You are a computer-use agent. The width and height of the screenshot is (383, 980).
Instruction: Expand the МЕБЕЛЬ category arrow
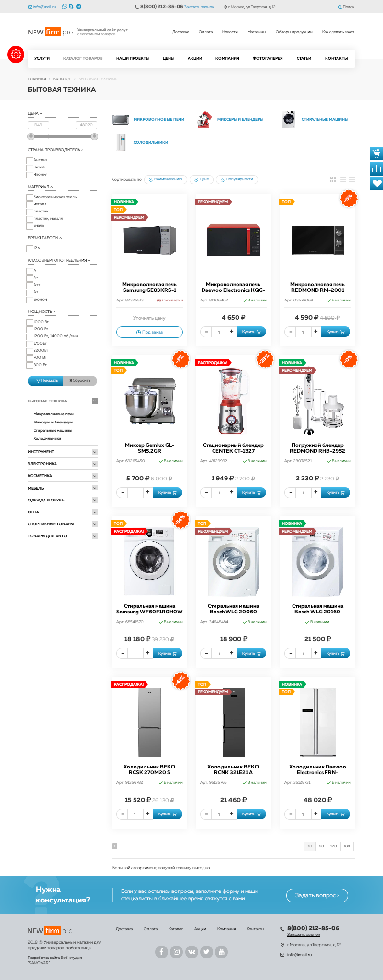95,488
